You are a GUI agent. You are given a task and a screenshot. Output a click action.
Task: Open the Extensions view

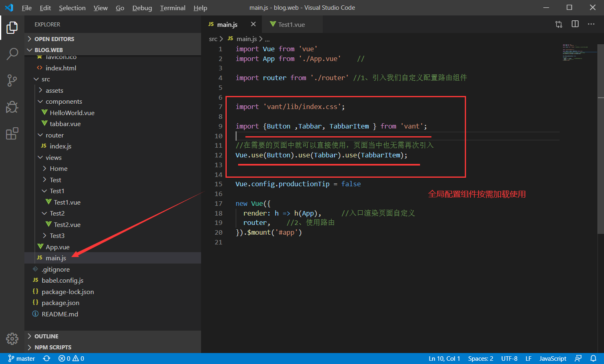click(x=12, y=133)
